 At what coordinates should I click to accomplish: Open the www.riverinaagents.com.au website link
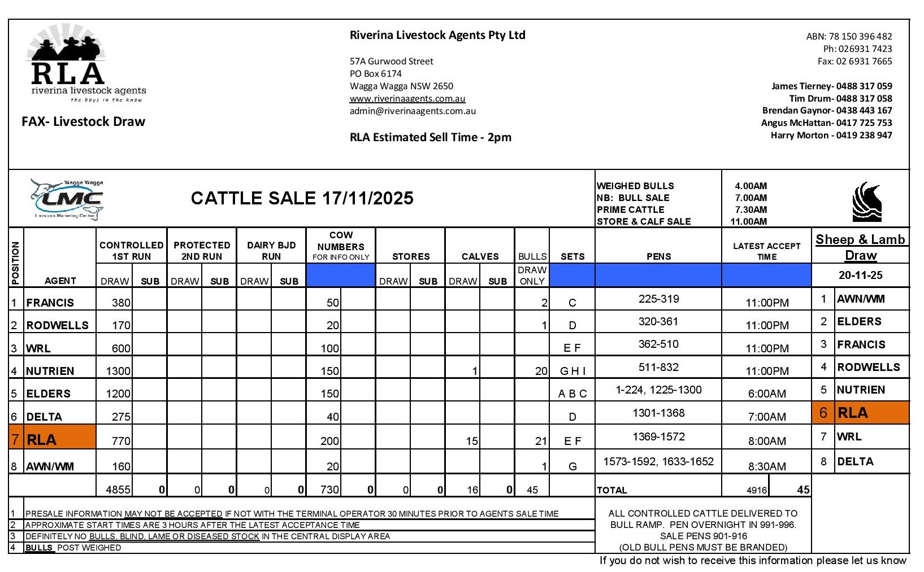[407, 98]
